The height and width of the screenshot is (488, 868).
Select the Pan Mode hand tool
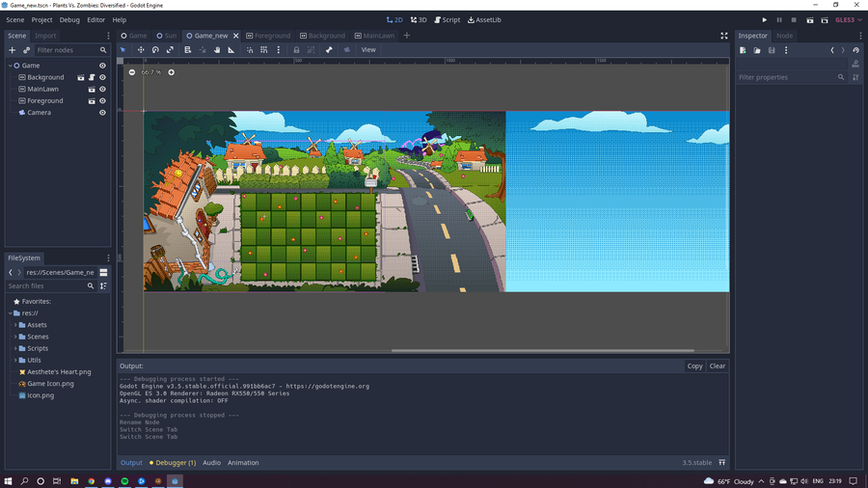pos(217,50)
